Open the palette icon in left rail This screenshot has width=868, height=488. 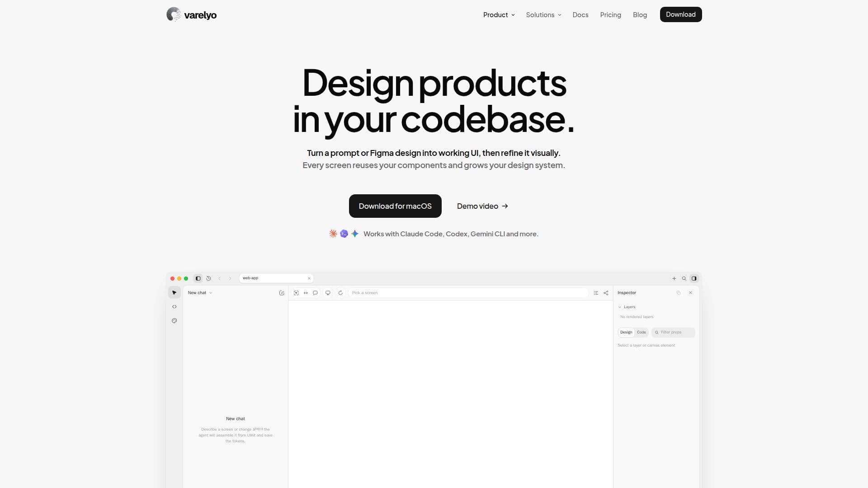click(x=174, y=321)
